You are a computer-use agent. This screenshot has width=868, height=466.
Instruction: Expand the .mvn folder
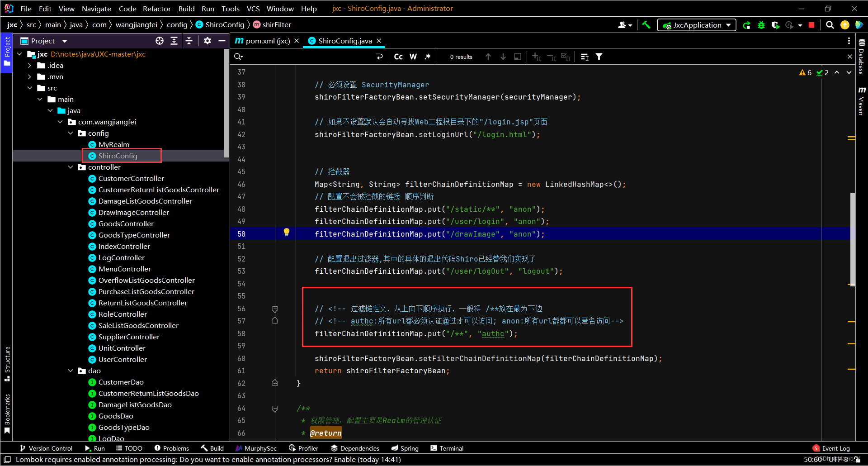[x=29, y=76]
